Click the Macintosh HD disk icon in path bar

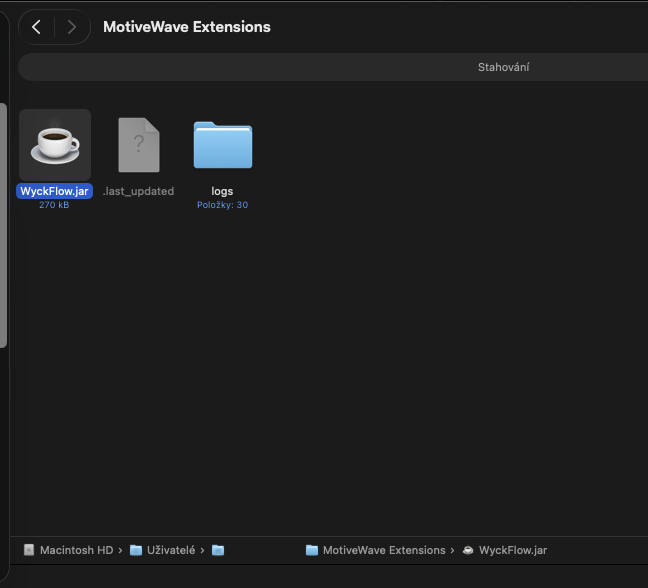pos(29,550)
